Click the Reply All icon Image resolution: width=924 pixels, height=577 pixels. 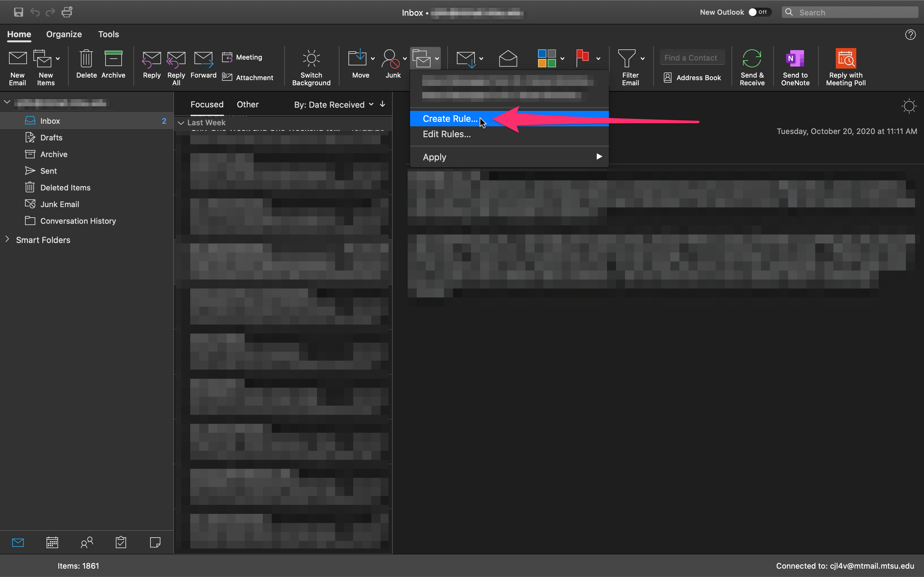tap(176, 59)
